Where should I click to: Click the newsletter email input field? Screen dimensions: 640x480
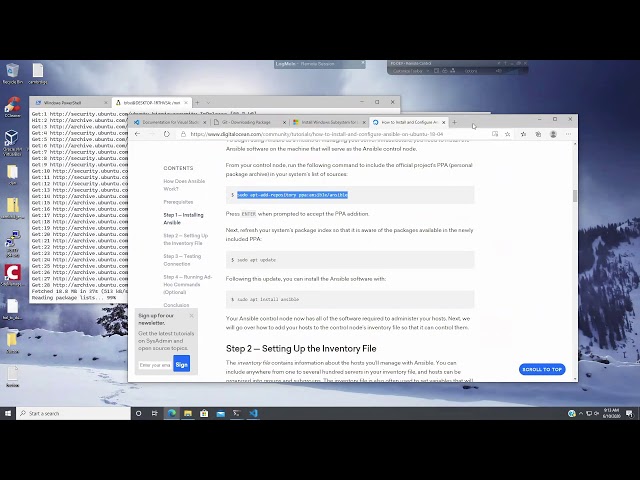(x=155, y=365)
